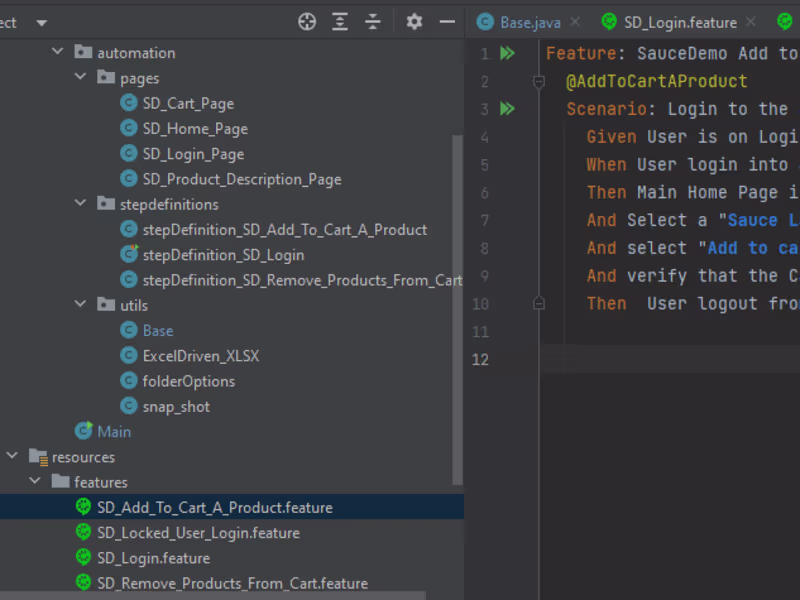Collapse the stepdefinitions folder
Image resolution: width=800 pixels, height=600 pixels.
[x=81, y=203]
